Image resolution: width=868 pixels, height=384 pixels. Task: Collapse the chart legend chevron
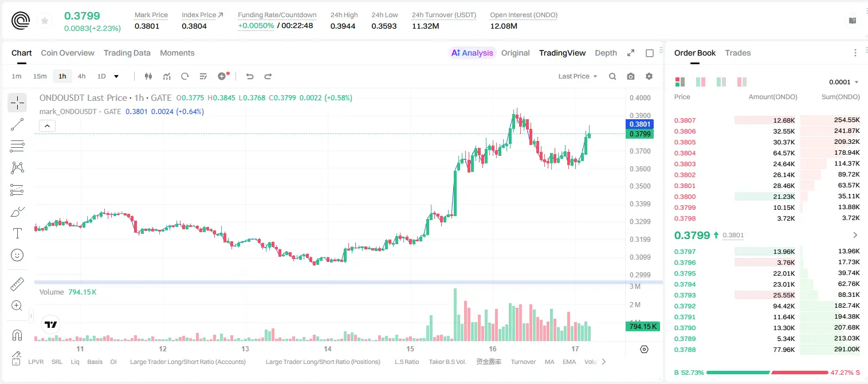point(48,126)
